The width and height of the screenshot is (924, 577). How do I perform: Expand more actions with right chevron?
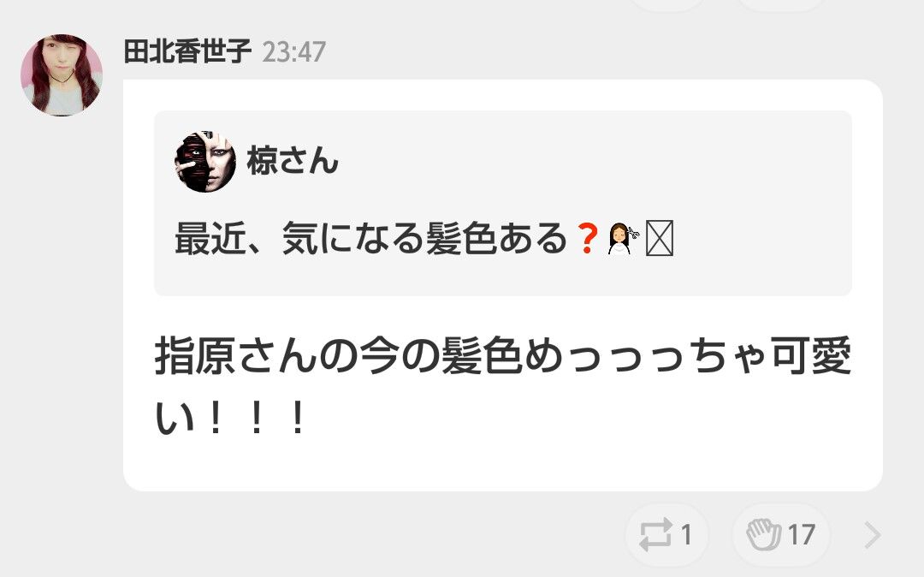[x=873, y=534]
